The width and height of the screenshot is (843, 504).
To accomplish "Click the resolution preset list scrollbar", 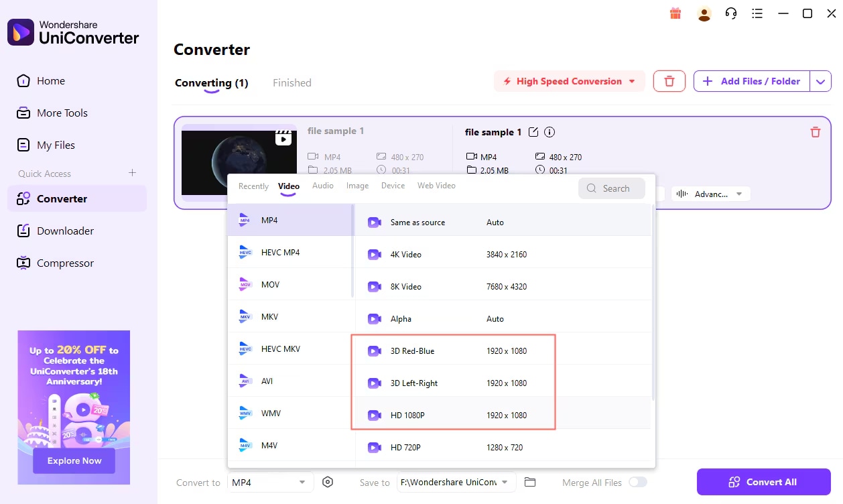I will tap(653, 303).
